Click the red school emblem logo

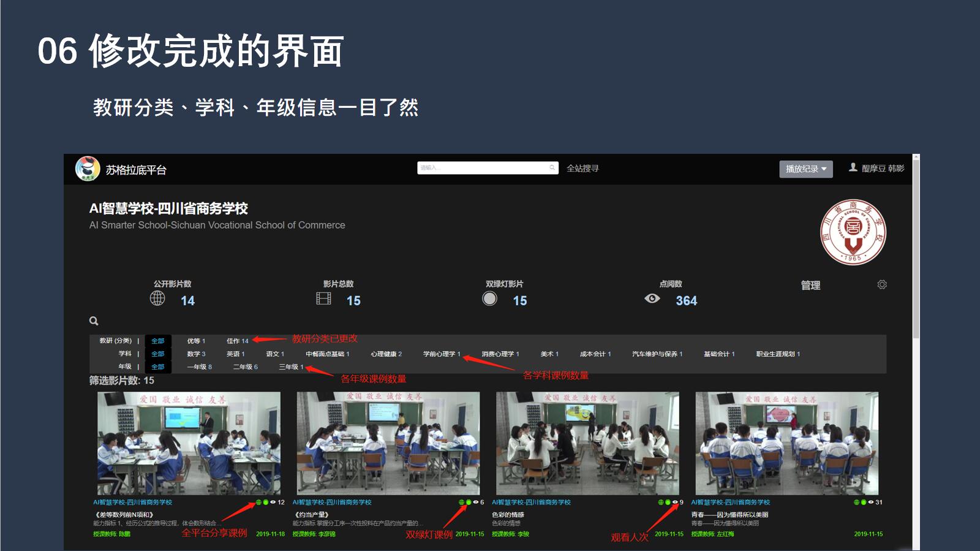coord(853,232)
